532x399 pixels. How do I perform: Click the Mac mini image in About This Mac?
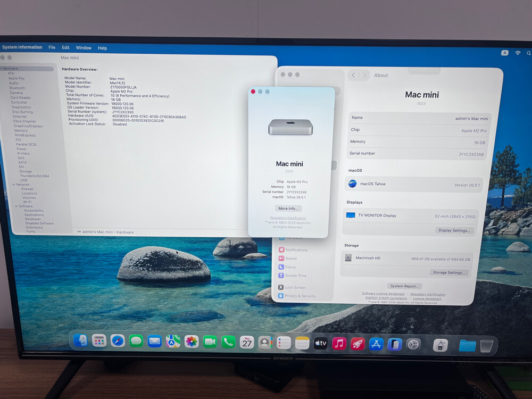[290, 127]
